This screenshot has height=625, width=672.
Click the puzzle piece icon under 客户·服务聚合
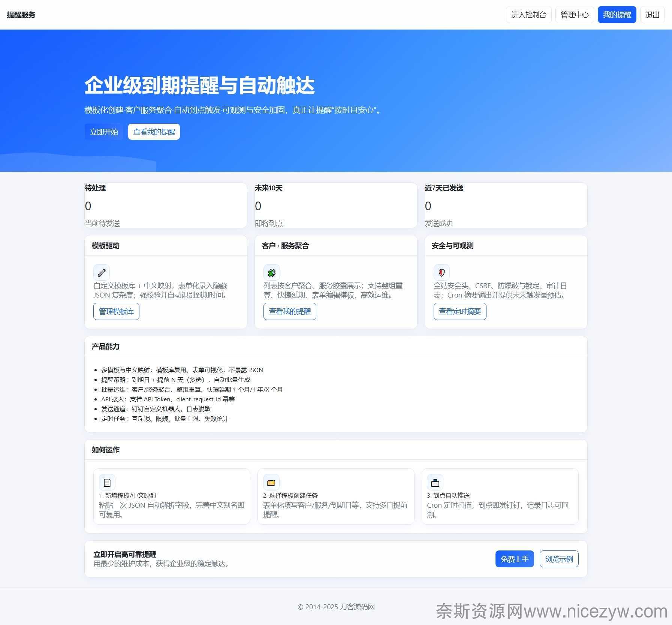(x=272, y=273)
